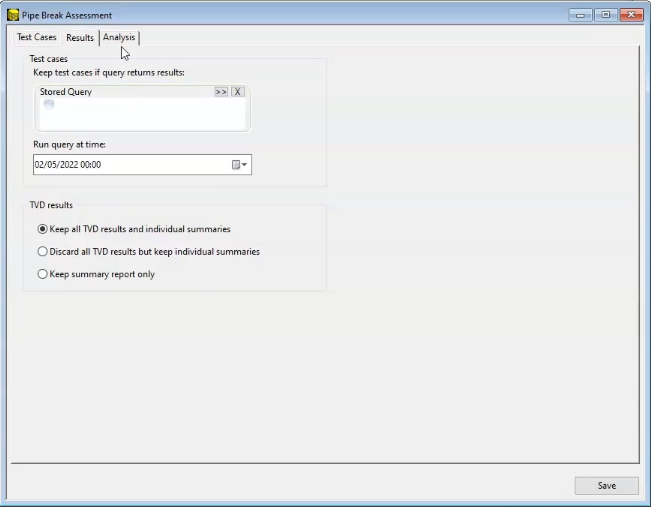651x507 pixels.
Task: Select Keep all TVD results and individual summaries
Action: [x=134, y=229]
